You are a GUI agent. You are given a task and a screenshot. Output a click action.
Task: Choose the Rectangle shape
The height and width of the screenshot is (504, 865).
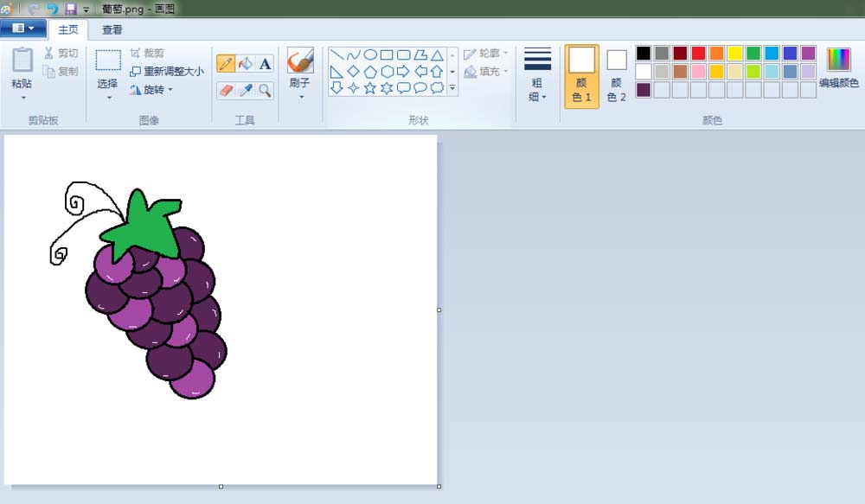387,54
